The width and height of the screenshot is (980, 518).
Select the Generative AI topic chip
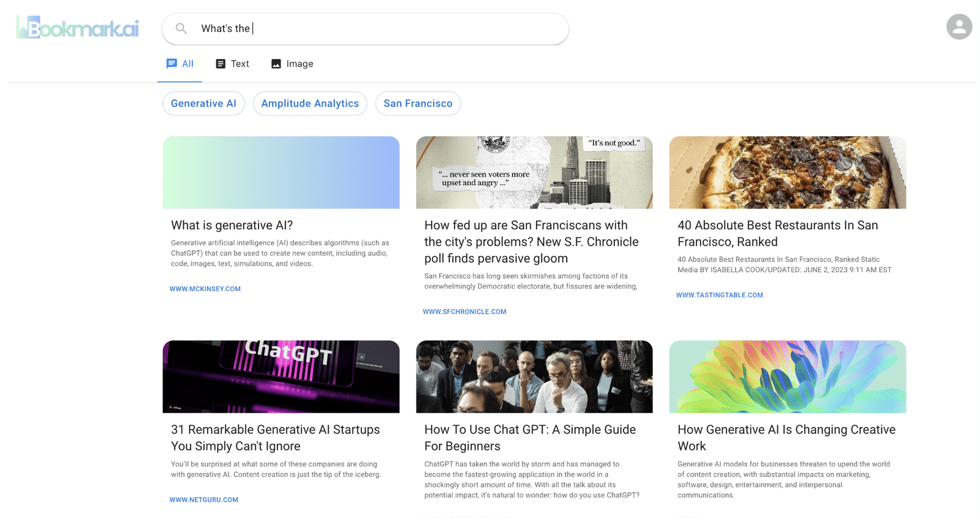[x=203, y=104]
